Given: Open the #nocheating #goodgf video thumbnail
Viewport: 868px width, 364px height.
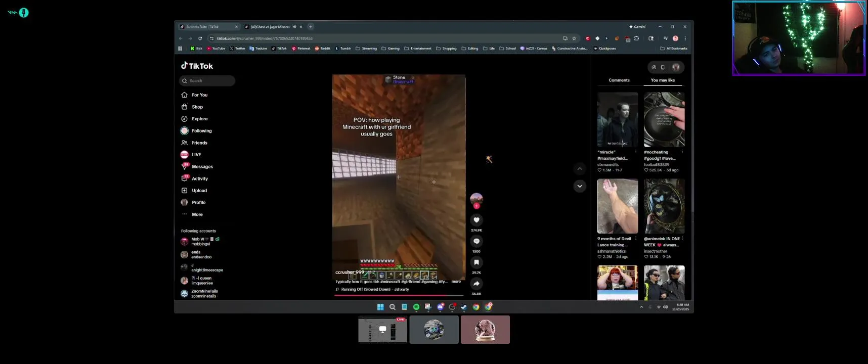Looking at the screenshot, I should click(664, 120).
